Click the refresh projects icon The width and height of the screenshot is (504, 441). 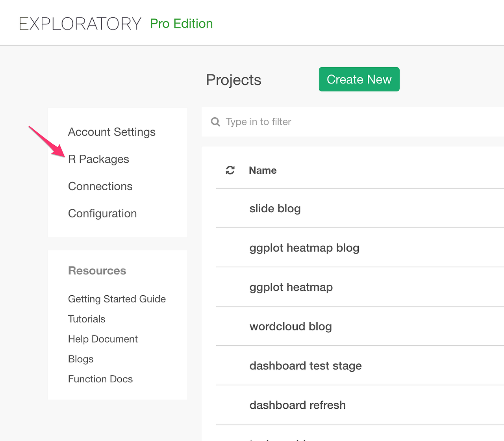click(x=230, y=170)
